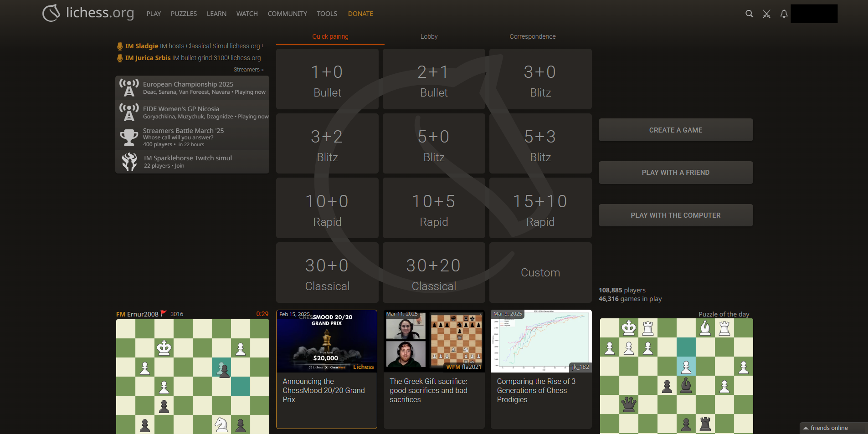Start a 3+2 Blitz game
Image resolution: width=868 pixels, height=434 pixels.
(327, 144)
